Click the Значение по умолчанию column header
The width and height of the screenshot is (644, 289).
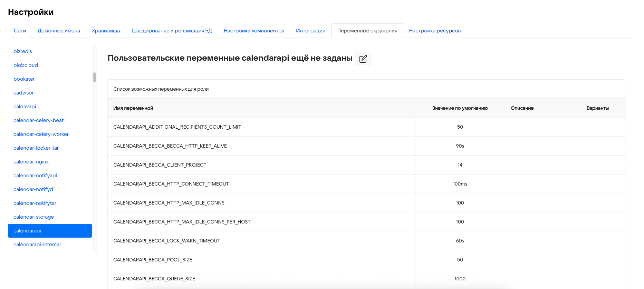tap(460, 108)
